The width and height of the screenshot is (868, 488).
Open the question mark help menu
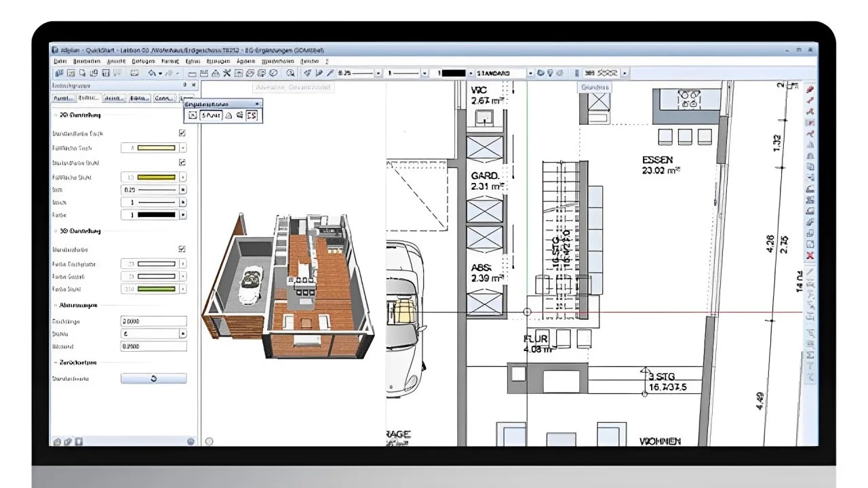point(327,61)
